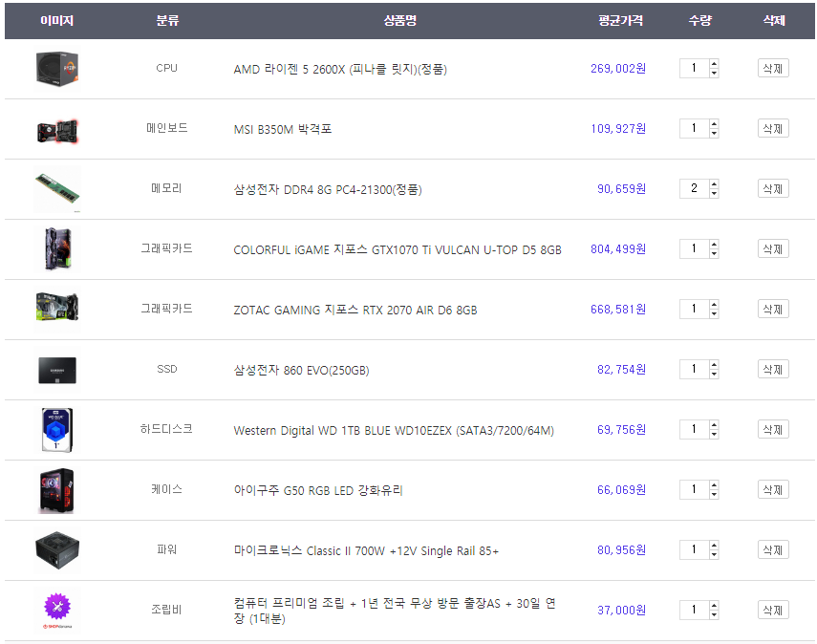Decrease quantity of AMD 라이젠 CPU
The image size is (817, 644).
(714, 73)
